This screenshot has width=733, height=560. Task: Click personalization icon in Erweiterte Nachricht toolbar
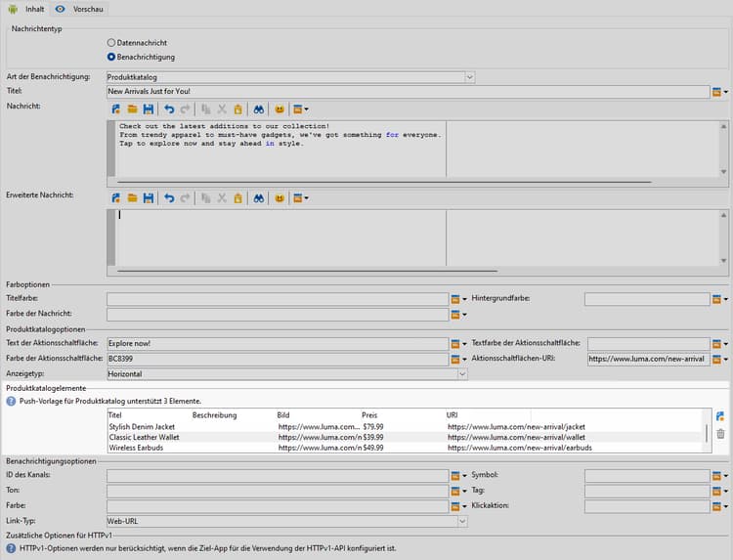298,198
